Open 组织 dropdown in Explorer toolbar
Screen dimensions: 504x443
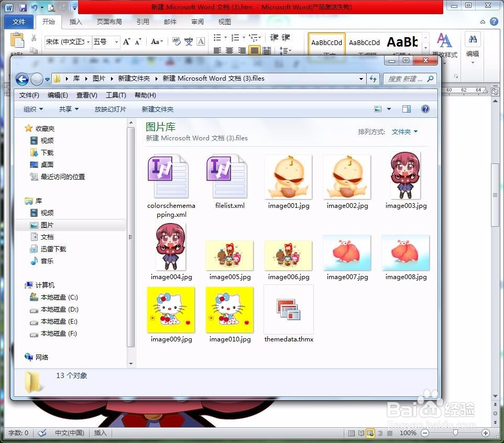(33, 109)
